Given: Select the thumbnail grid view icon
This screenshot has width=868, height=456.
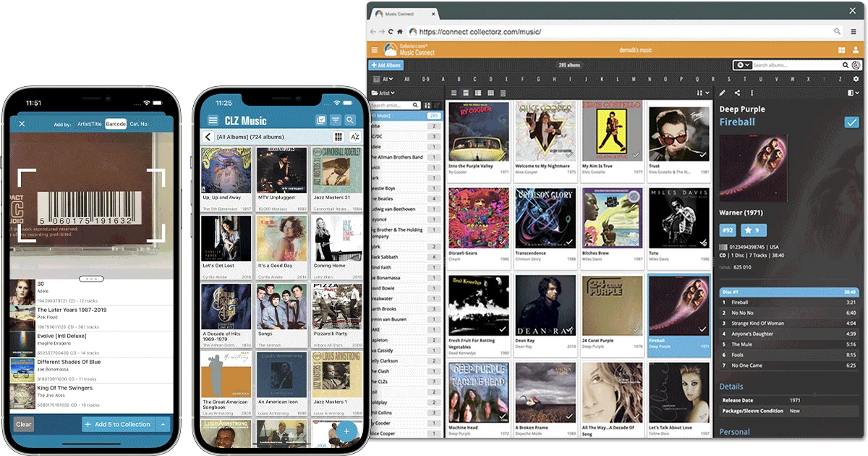Looking at the screenshot, I should tap(490, 93).
